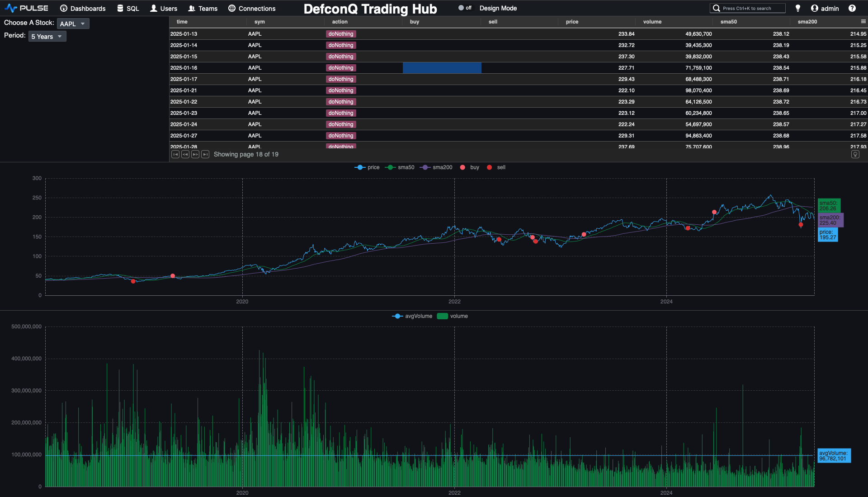The height and width of the screenshot is (497, 868).
Task: Open help via the question mark icon
Action: [x=853, y=8]
